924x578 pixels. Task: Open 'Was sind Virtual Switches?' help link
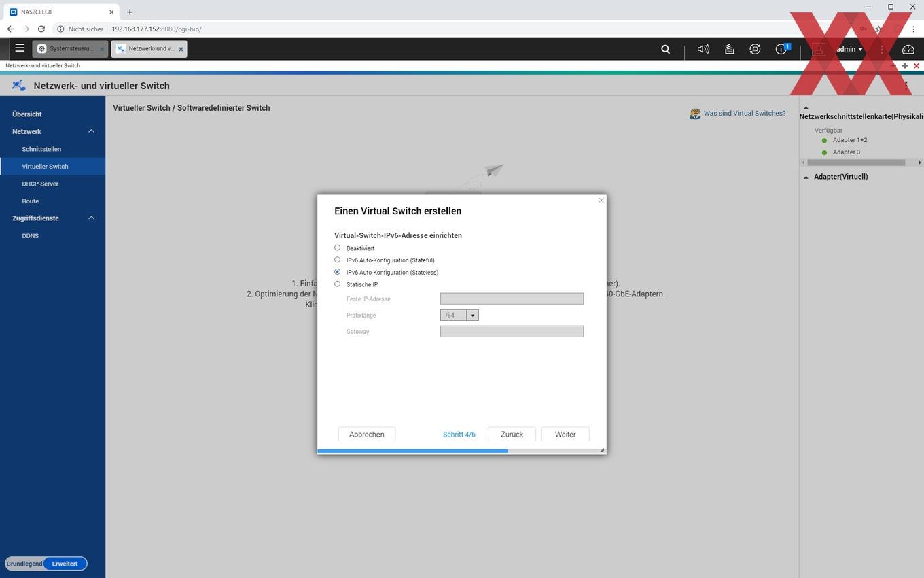tap(745, 114)
